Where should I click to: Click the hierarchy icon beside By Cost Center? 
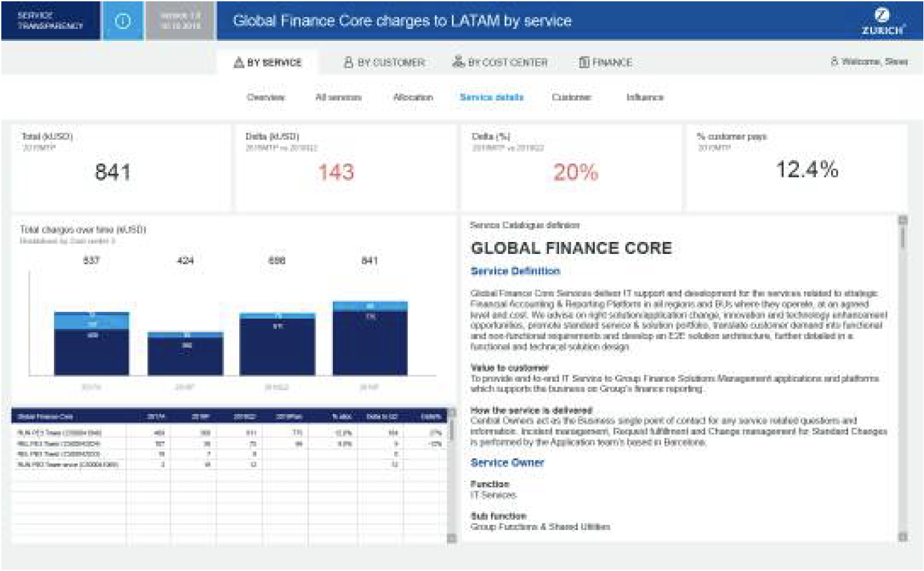coord(458,63)
